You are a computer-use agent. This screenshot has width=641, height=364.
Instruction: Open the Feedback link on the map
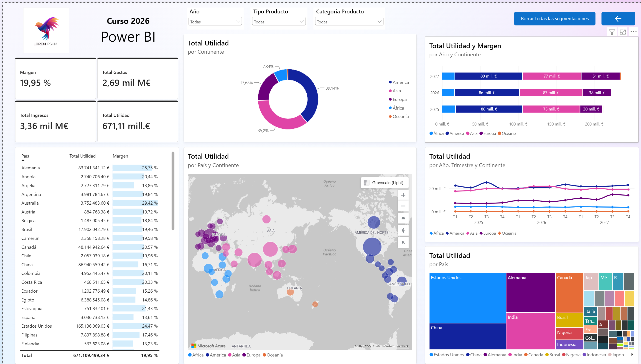[402, 346]
